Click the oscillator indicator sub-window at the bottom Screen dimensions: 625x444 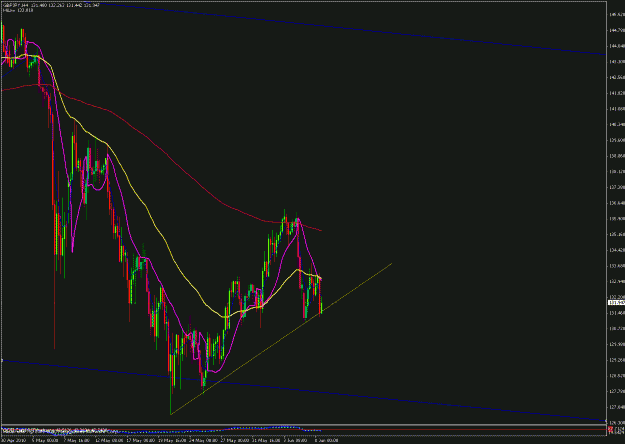(303, 430)
